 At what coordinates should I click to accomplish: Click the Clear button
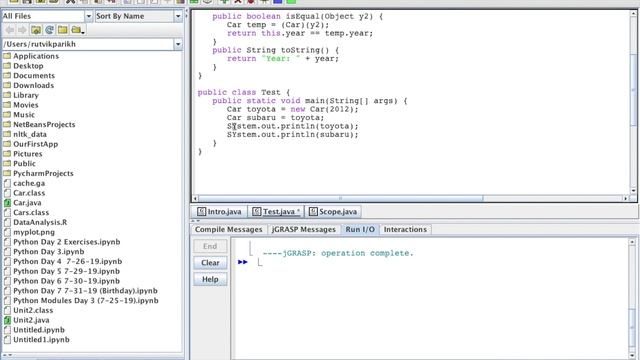click(210, 263)
